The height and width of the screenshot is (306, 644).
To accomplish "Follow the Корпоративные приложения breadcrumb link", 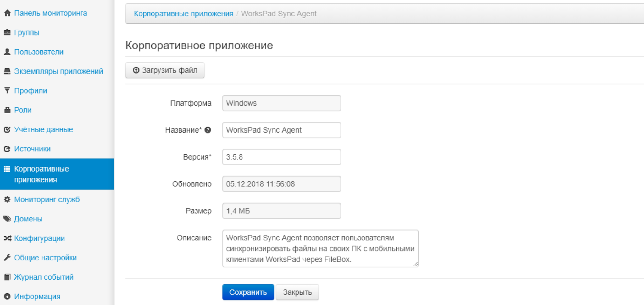I will tap(184, 14).
